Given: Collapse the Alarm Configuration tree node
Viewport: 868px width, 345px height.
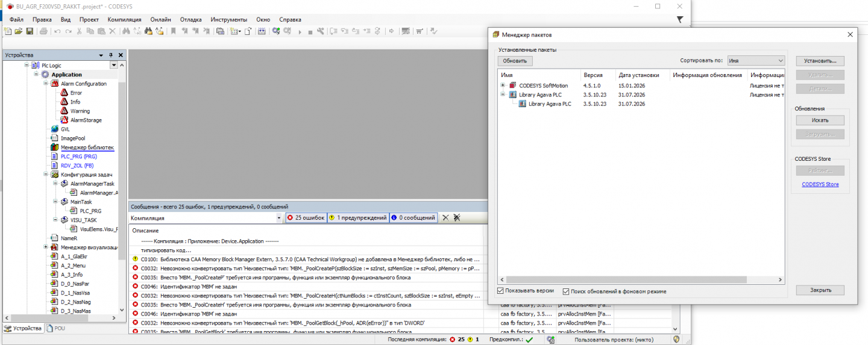Looking at the screenshot, I should click(x=46, y=84).
